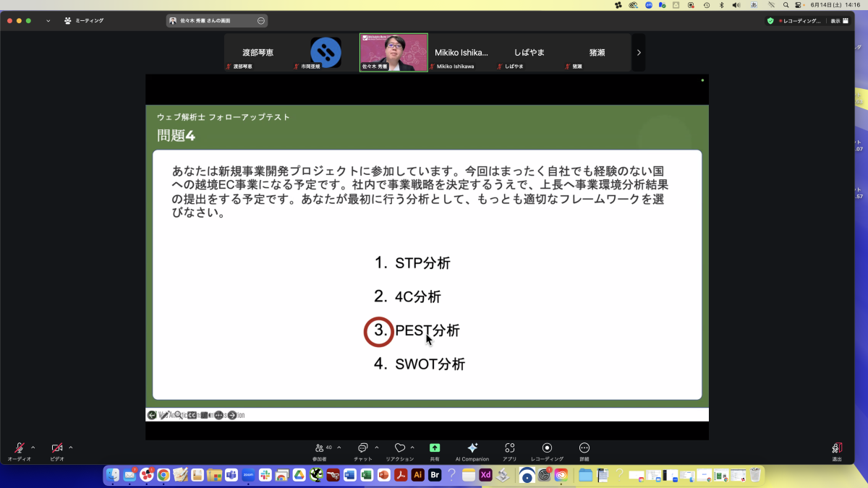868x488 pixels.
Task: Open the chat panel icon
Action: click(362, 448)
